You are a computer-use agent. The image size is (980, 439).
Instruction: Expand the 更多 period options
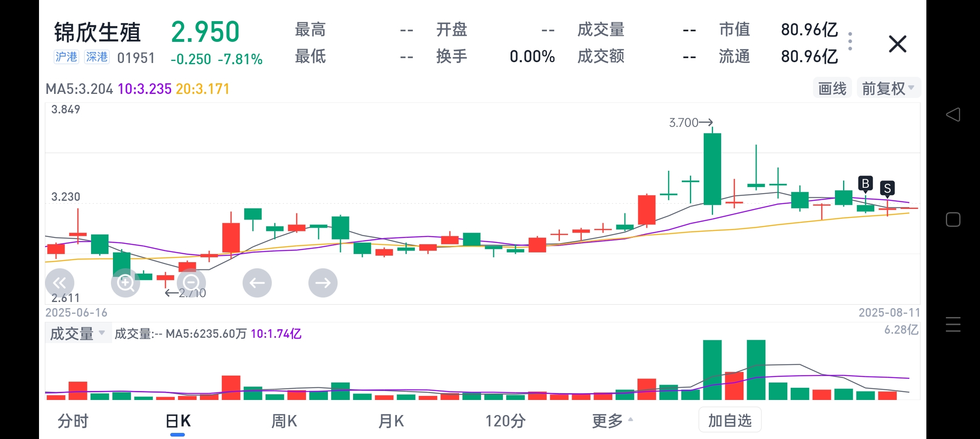pyautogui.click(x=612, y=421)
